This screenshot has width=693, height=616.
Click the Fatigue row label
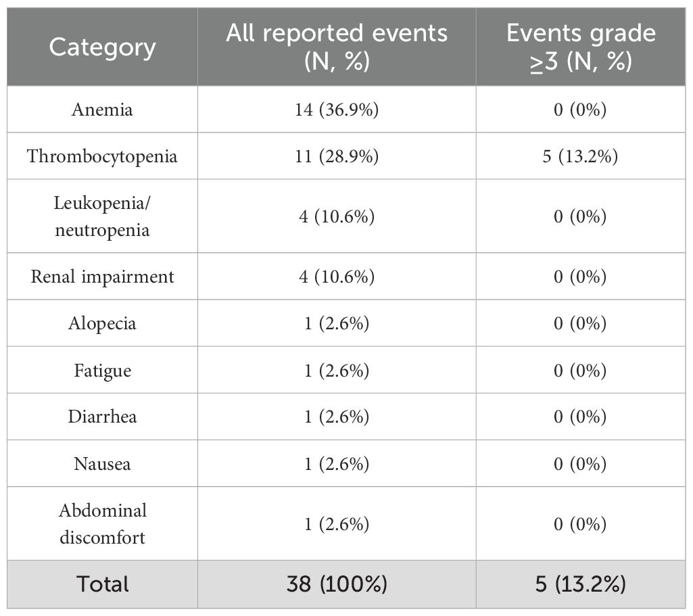click(102, 370)
